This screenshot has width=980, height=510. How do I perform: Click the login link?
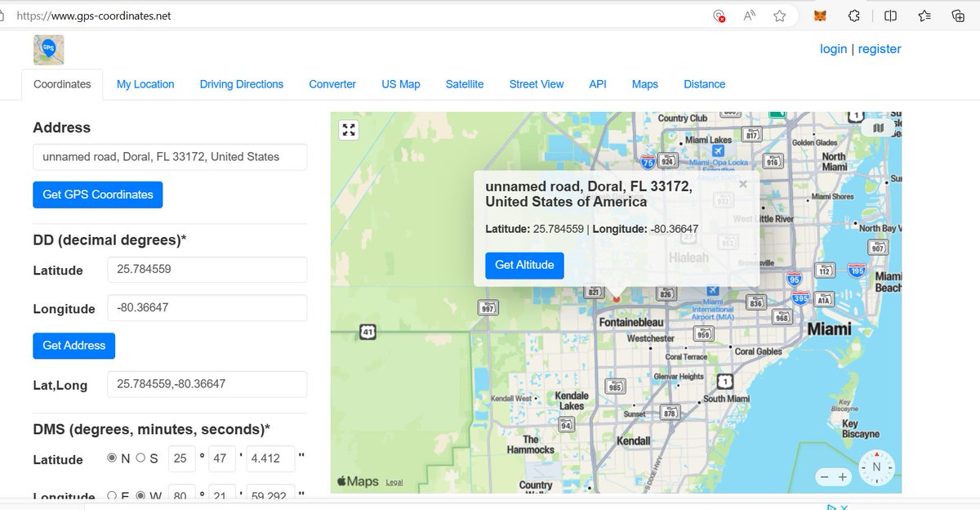(833, 49)
